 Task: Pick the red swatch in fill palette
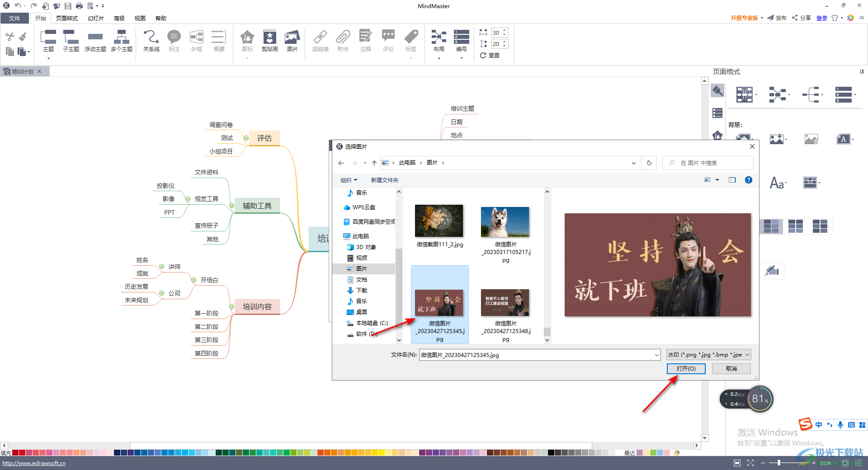point(22,452)
